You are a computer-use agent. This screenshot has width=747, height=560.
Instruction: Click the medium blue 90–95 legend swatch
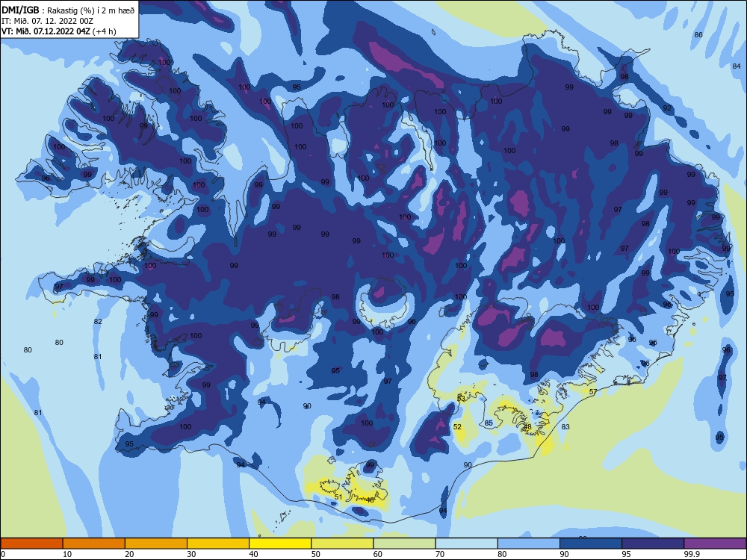(x=591, y=544)
